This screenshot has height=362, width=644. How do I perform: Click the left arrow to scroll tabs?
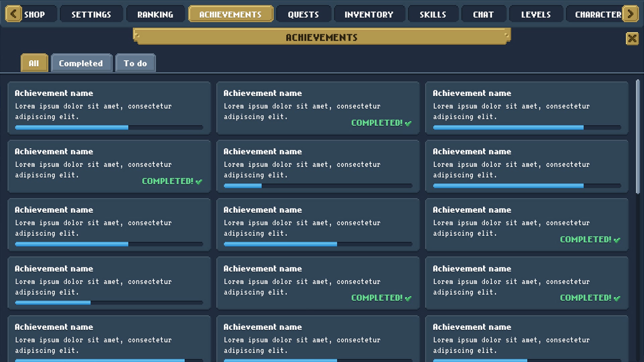(x=13, y=14)
